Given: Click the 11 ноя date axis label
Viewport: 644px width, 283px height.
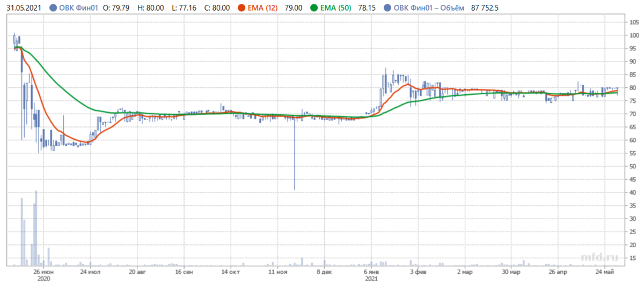Looking at the screenshot, I should (278, 272).
